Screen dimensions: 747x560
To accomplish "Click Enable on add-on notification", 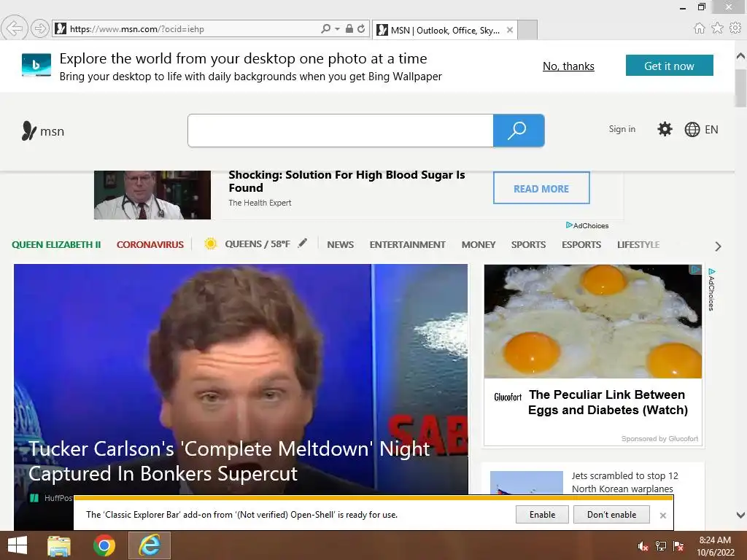I will (x=542, y=514).
